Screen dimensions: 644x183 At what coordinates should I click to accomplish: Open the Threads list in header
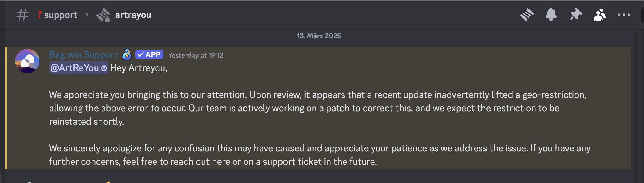click(x=527, y=15)
